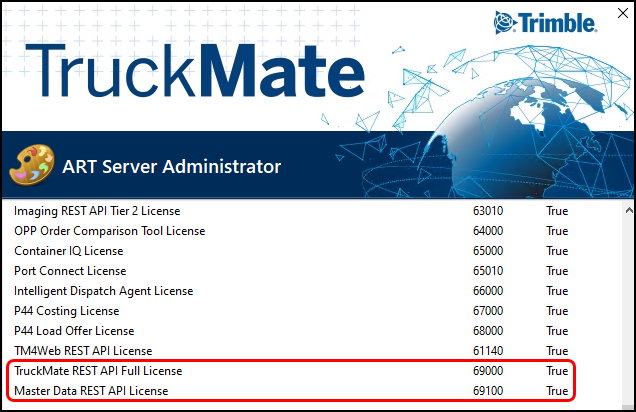Click the scrollbar up arrow in license list
636x412 pixels.
pos(629,210)
